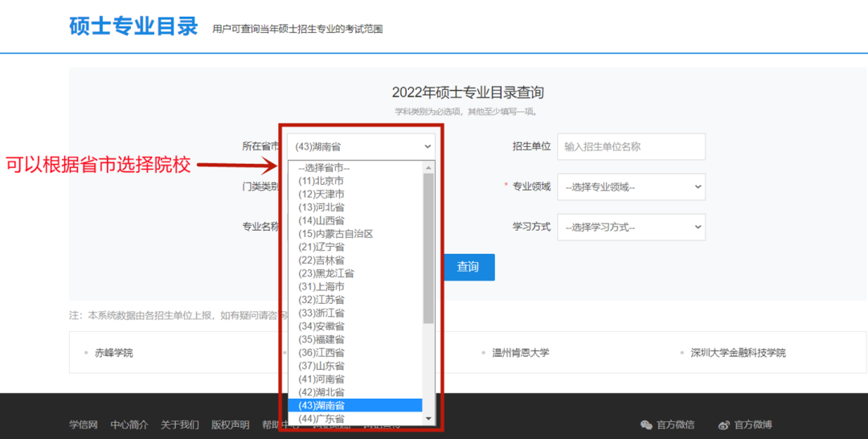This screenshot has height=439, width=868.
Task: Choose (36)江西省 option
Action: 355,353
